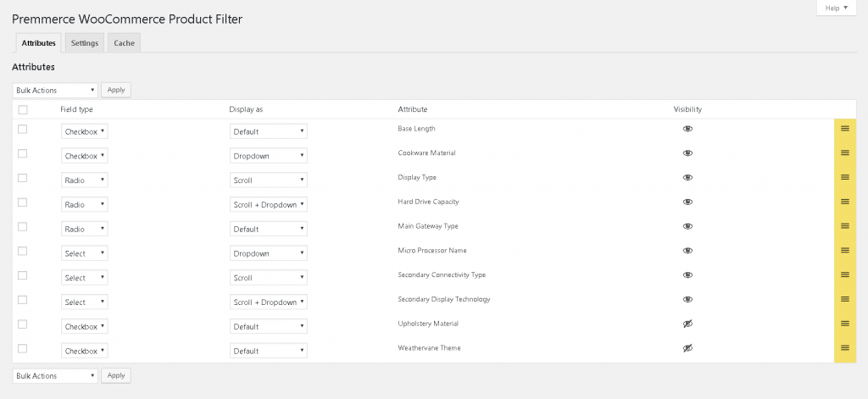Check the Upholstery Material row checkbox
Screen dimensions: 868x399
click(x=23, y=324)
